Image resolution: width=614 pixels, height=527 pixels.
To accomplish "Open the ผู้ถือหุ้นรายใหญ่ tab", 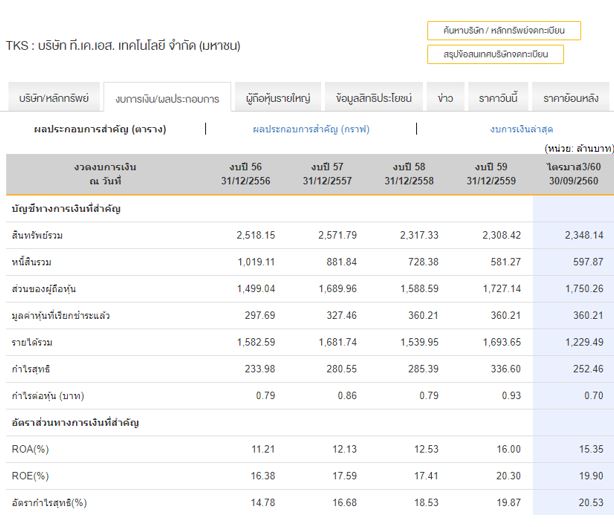I will point(278,98).
